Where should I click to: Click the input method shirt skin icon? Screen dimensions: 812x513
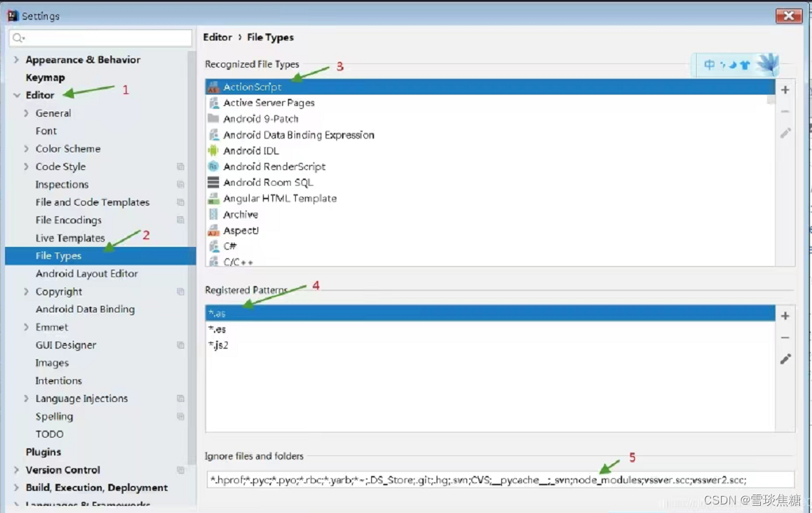(x=744, y=65)
